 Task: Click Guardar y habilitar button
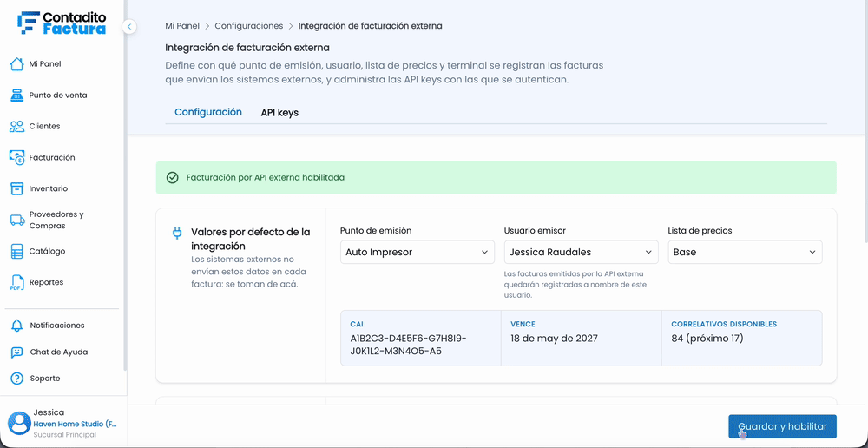(x=782, y=426)
